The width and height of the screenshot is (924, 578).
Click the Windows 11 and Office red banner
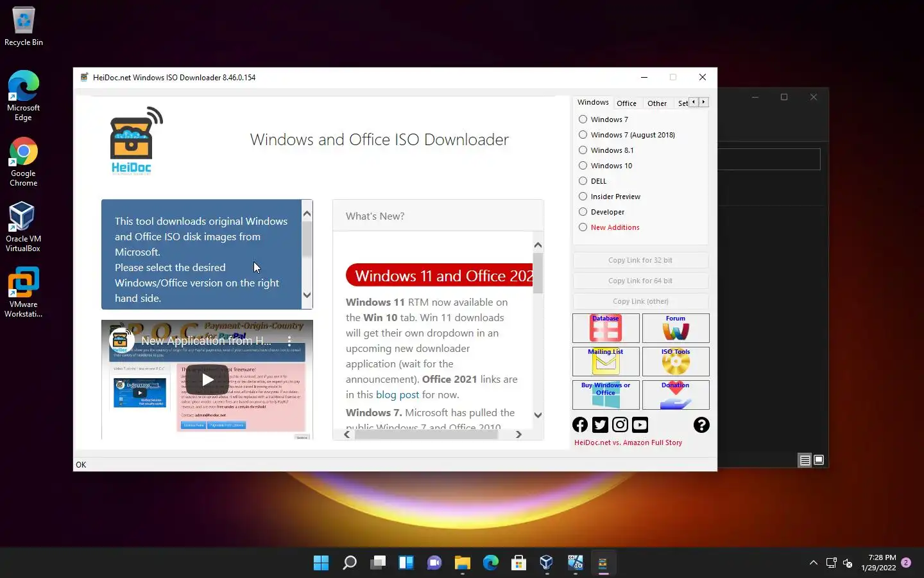coord(440,276)
